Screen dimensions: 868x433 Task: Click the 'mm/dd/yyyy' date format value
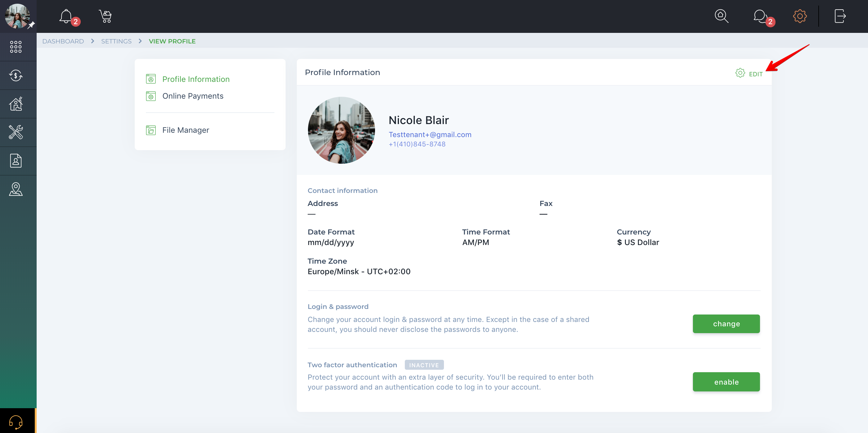click(x=331, y=243)
